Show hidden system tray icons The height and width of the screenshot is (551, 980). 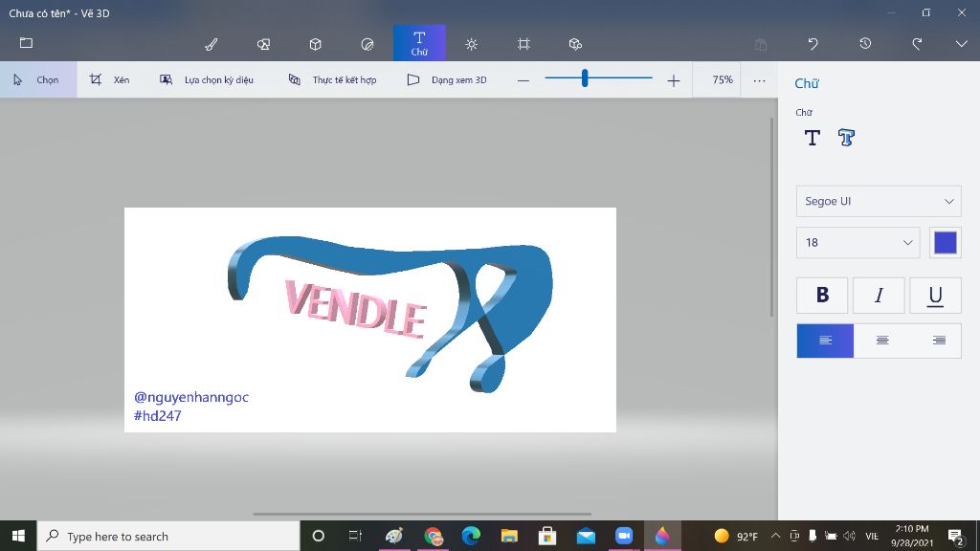click(x=775, y=536)
